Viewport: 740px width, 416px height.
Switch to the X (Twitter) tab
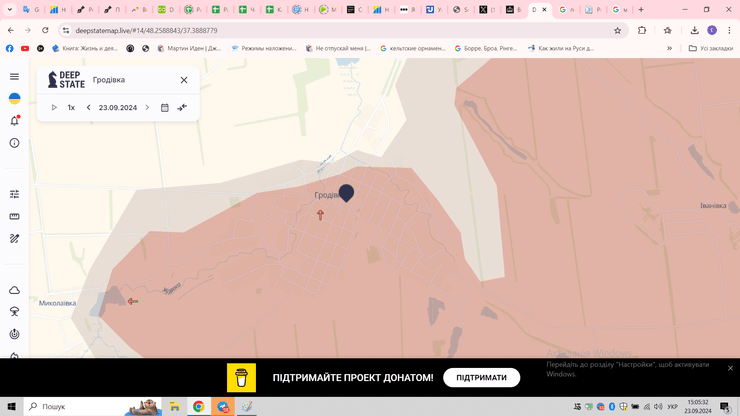(x=487, y=9)
